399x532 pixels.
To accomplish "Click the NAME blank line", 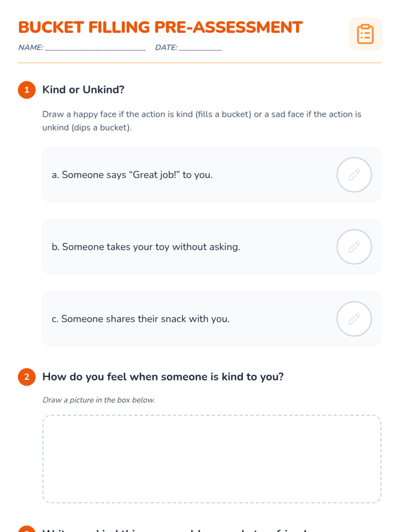I will pyautogui.click(x=95, y=48).
